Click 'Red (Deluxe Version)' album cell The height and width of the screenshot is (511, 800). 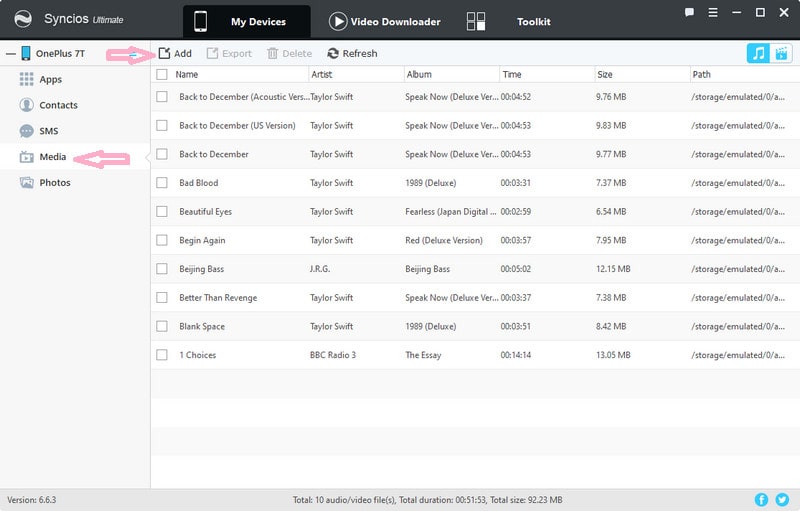[443, 240]
